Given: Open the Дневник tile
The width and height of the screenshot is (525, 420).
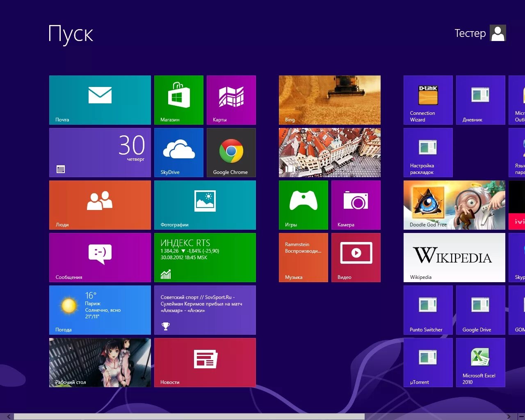Looking at the screenshot, I should click(x=481, y=100).
